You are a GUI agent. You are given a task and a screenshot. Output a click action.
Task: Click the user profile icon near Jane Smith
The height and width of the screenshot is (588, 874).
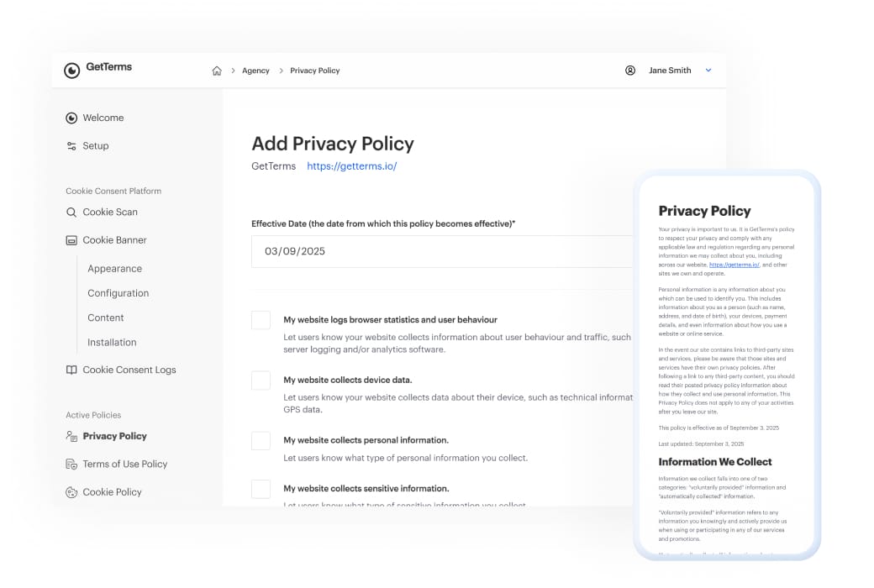point(630,71)
